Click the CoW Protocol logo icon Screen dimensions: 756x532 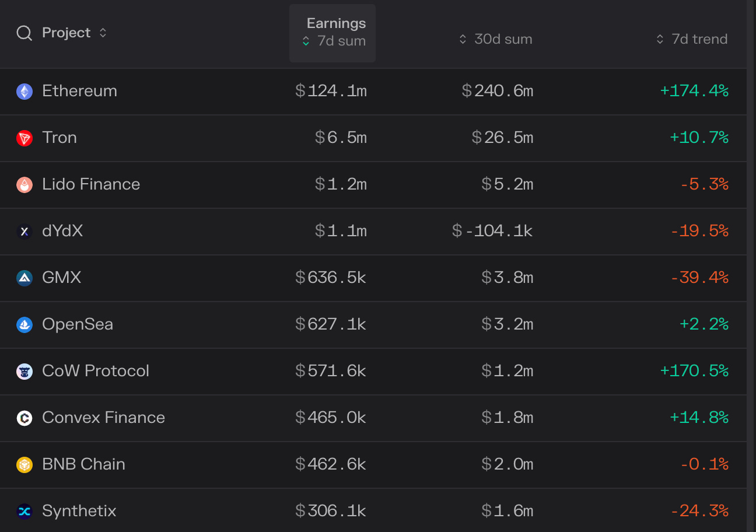click(24, 372)
